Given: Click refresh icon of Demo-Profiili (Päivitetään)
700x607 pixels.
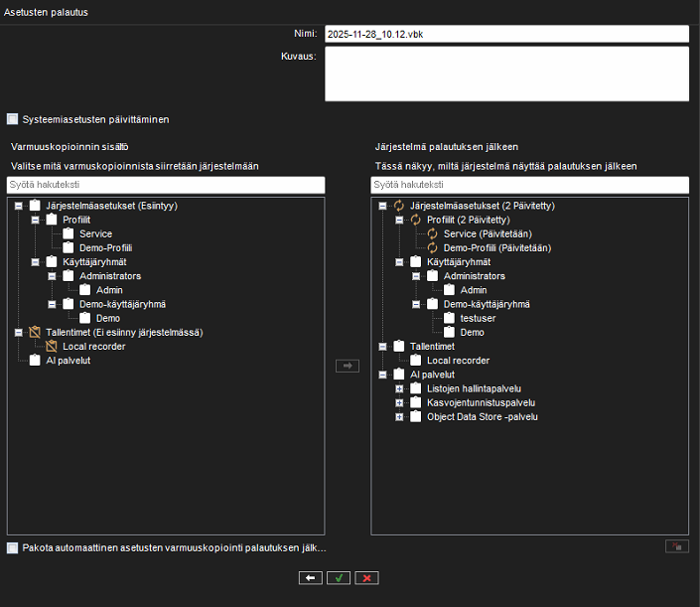Looking at the screenshot, I should click(432, 247).
